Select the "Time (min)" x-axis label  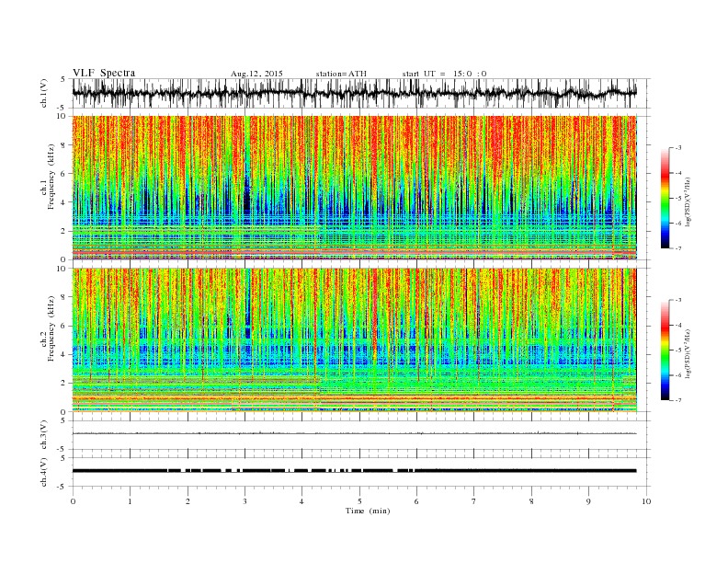coord(368,511)
